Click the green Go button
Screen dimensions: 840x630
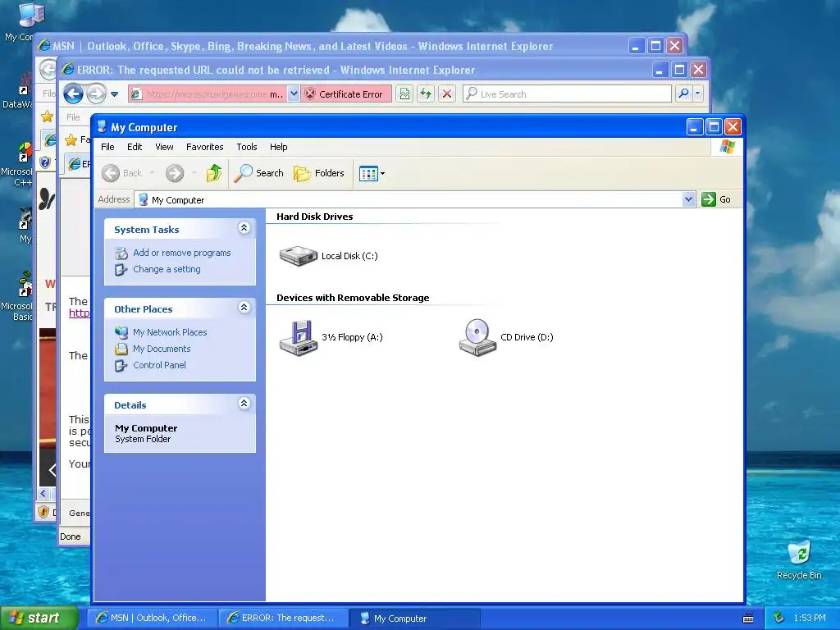(717, 199)
